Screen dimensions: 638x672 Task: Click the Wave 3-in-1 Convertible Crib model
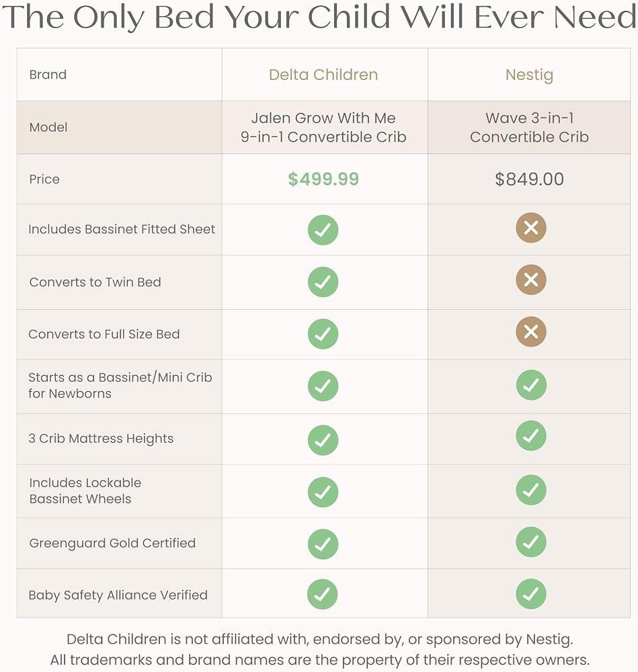click(x=530, y=127)
